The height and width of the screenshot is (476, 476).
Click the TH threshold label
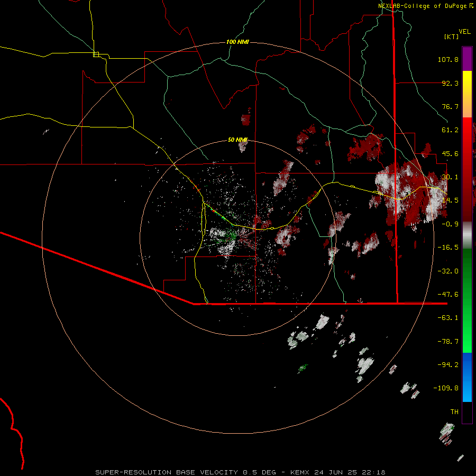454,412
